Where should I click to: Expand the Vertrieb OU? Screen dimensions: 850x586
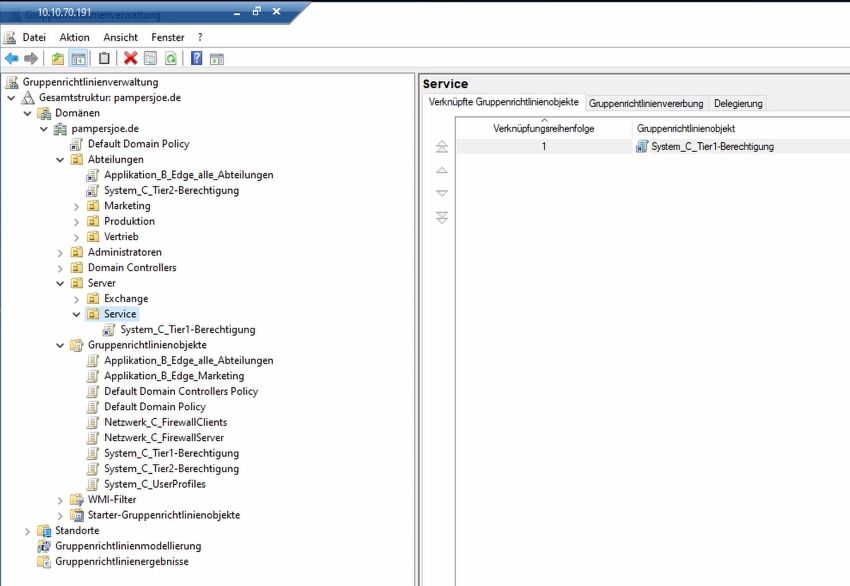click(x=76, y=237)
